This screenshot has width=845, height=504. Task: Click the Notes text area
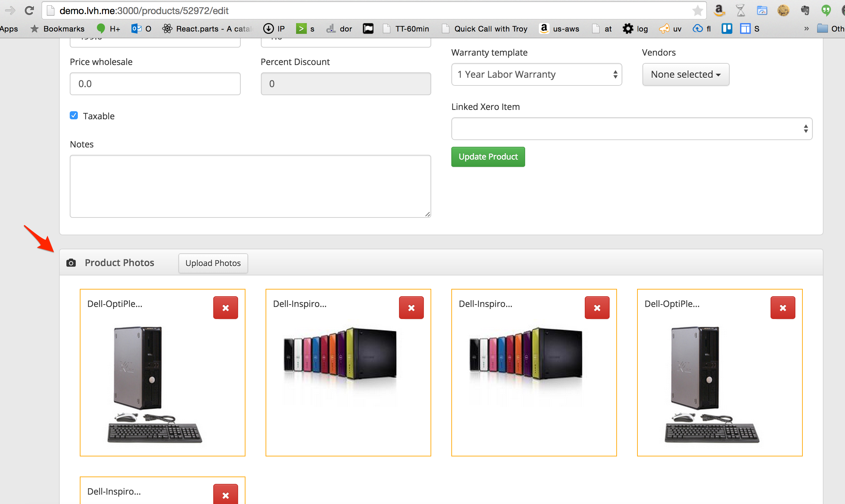pos(250,186)
